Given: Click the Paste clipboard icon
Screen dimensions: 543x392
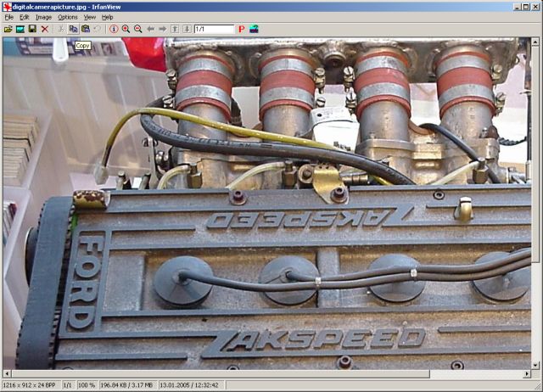Looking at the screenshot, I should pyautogui.click(x=86, y=29).
